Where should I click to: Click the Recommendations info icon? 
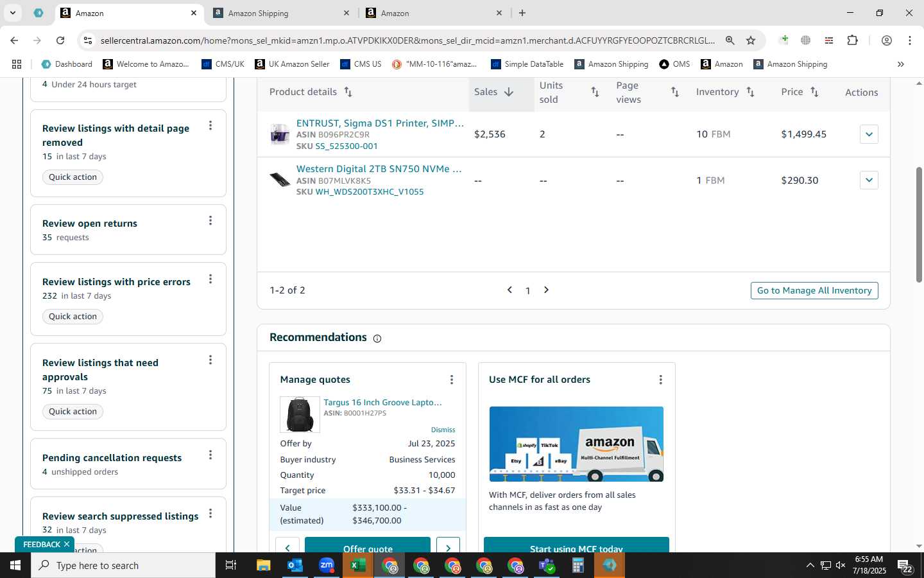point(377,338)
